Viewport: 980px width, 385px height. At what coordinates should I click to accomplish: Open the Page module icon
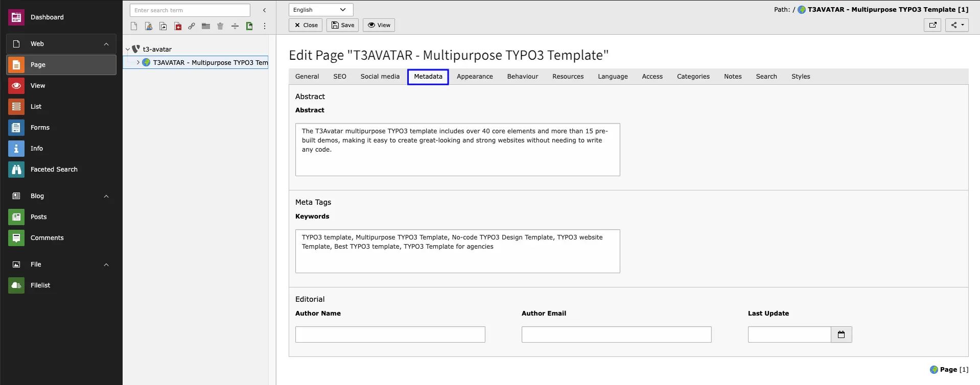click(16, 65)
